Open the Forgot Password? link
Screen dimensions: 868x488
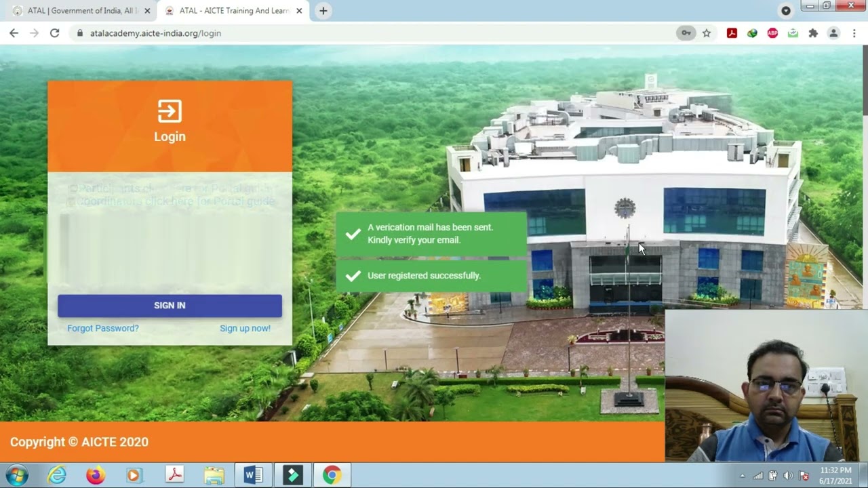103,328
